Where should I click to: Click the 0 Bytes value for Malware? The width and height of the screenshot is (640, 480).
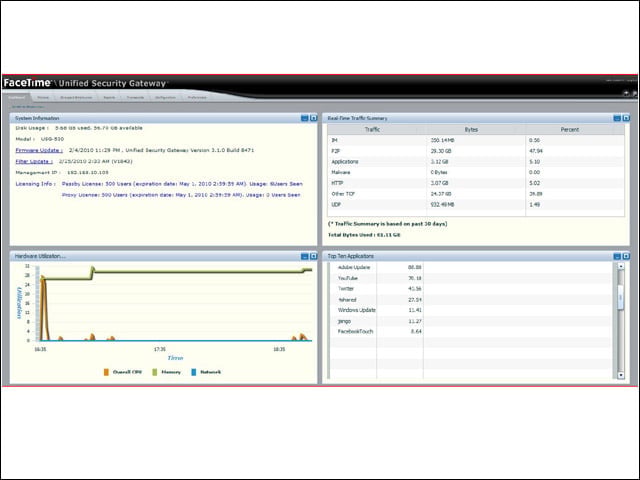click(x=439, y=172)
